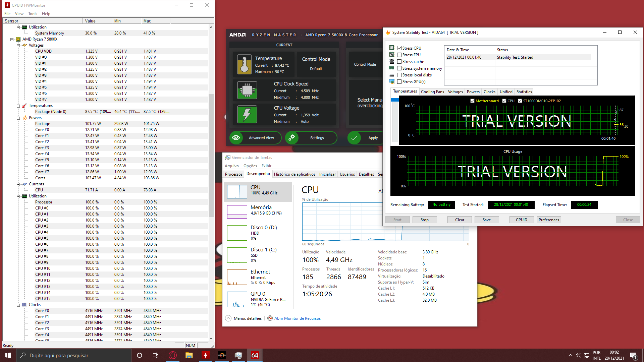
Task: Open Task Manager Opções menu
Action: click(x=250, y=166)
